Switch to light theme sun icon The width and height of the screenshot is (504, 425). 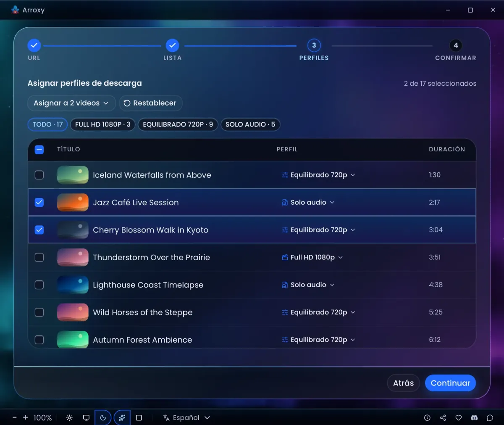click(x=69, y=417)
